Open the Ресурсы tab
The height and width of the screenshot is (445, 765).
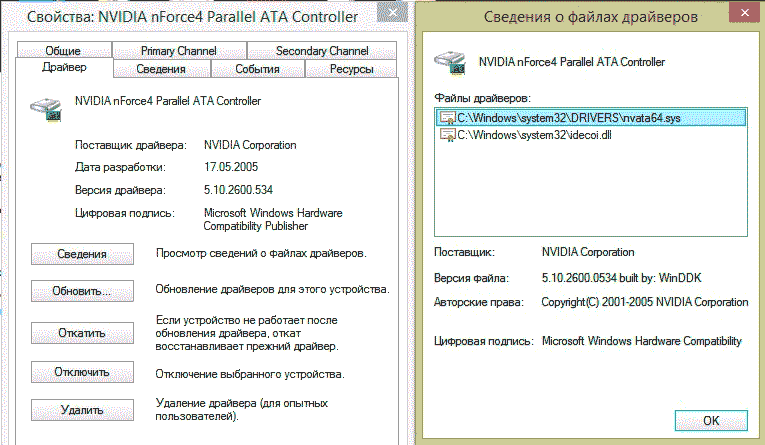click(351, 69)
